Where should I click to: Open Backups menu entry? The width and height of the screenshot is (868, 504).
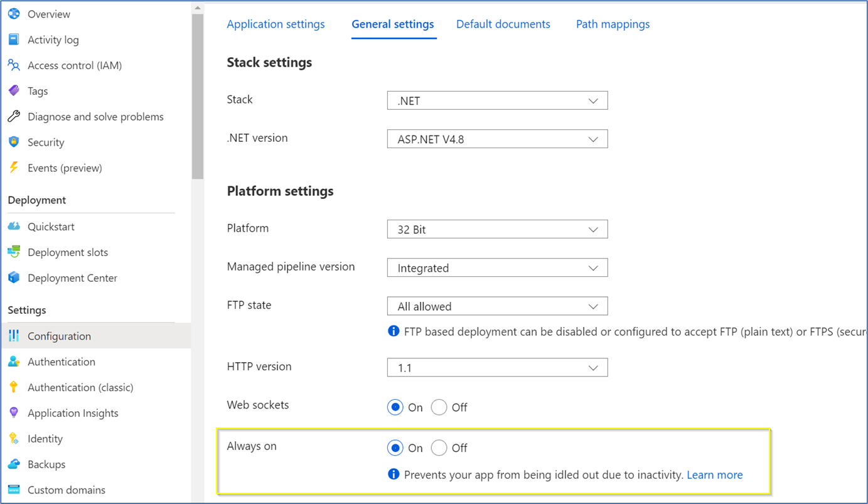point(46,464)
